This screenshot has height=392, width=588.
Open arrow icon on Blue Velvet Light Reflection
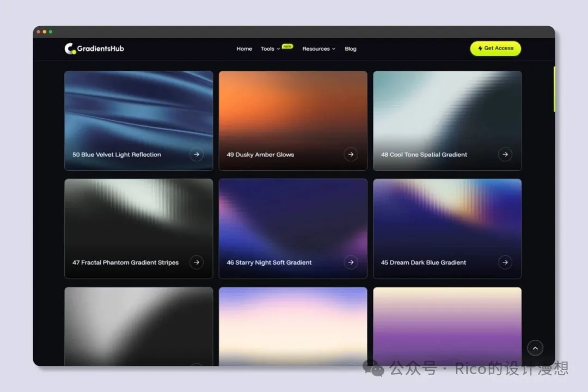[x=197, y=155]
